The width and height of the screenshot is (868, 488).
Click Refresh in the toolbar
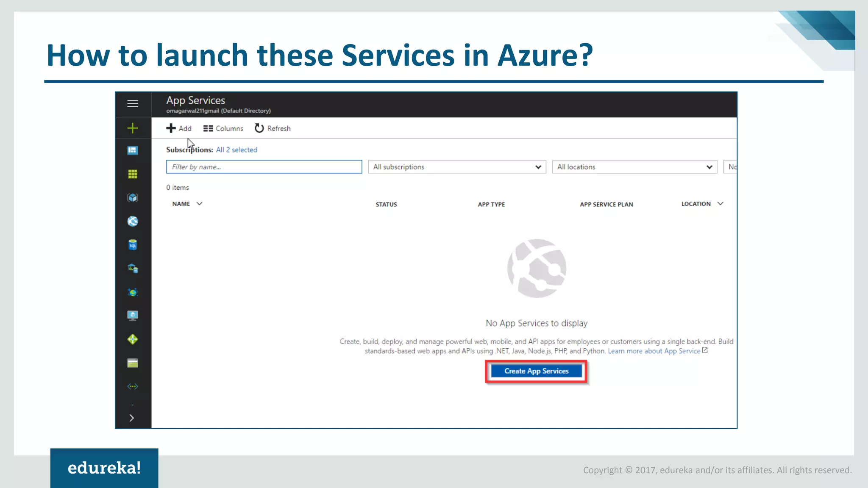(x=273, y=128)
